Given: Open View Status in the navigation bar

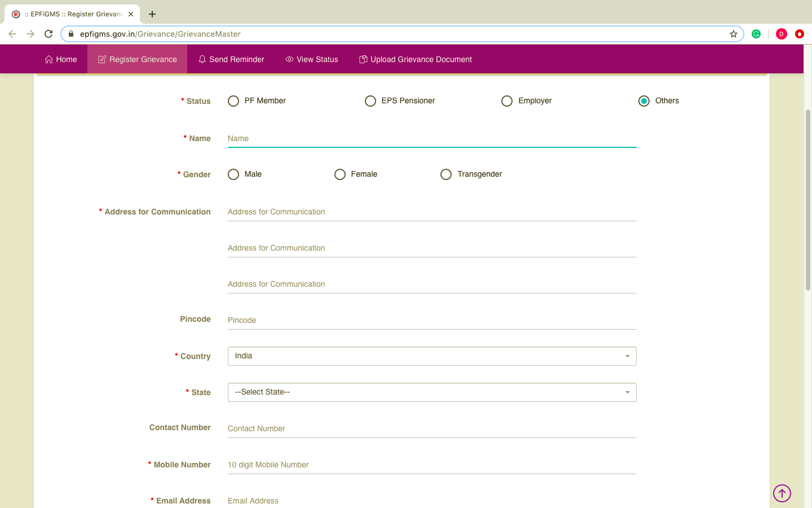Looking at the screenshot, I should (x=312, y=59).
